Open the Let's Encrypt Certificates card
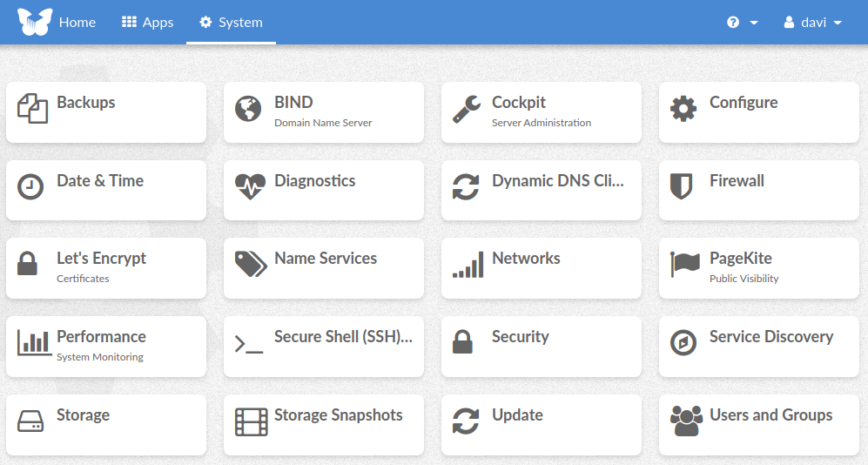868x465 pixels. point(105,268)
